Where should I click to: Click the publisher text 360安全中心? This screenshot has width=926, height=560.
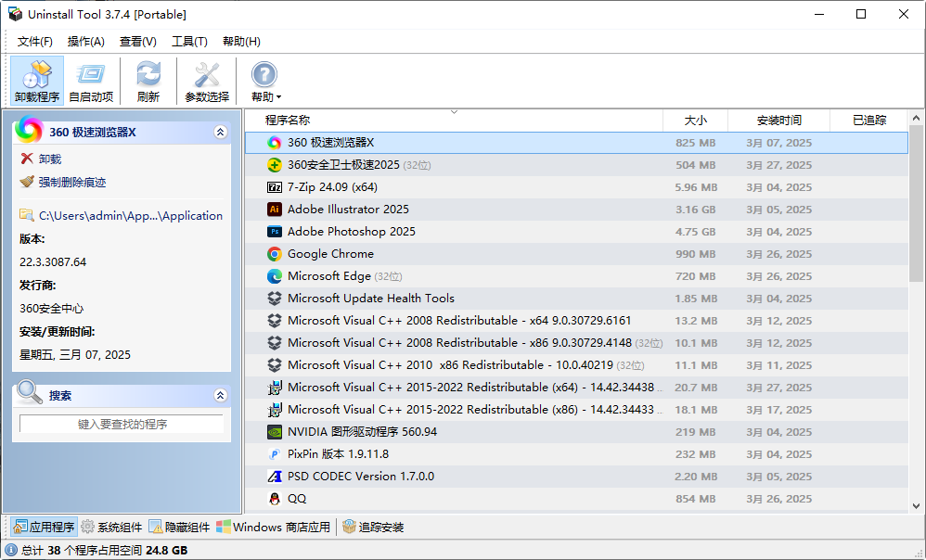52,309
